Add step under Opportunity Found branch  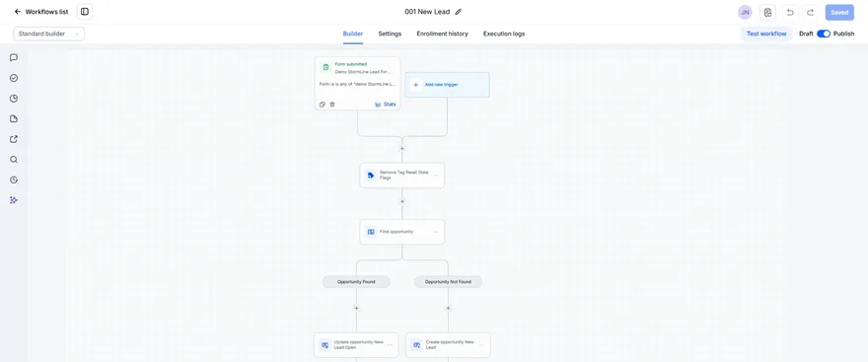click(356, 309)
